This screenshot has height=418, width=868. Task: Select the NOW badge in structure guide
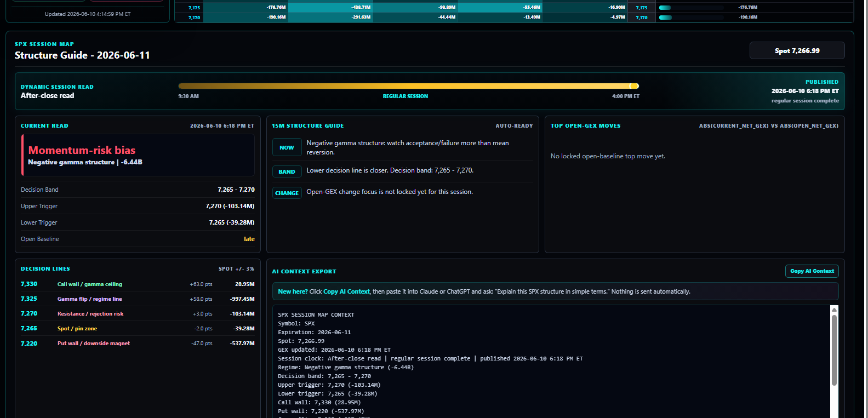[287, 147]
